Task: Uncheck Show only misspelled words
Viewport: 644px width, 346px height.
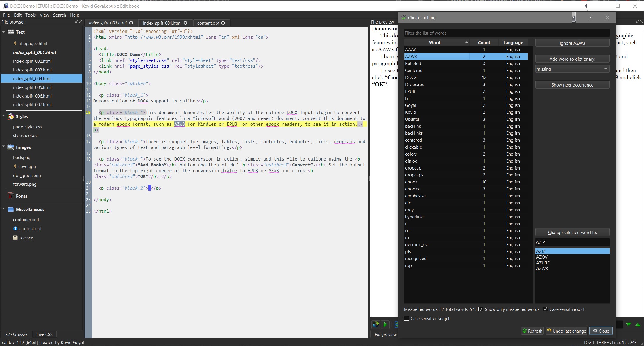Action: coord(481,309)
